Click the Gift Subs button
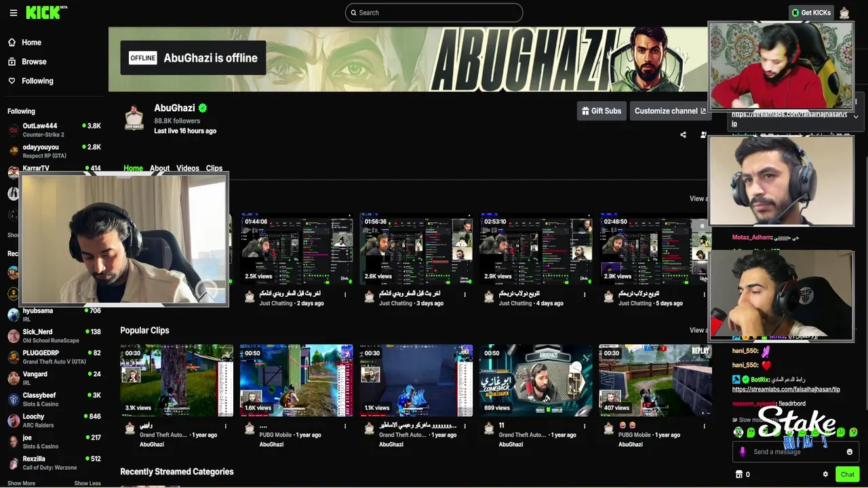868x488 pixels. point(601,111)
